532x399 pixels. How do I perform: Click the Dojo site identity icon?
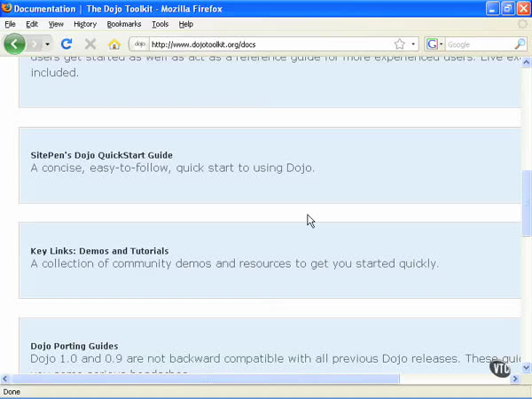click(139, 43)
